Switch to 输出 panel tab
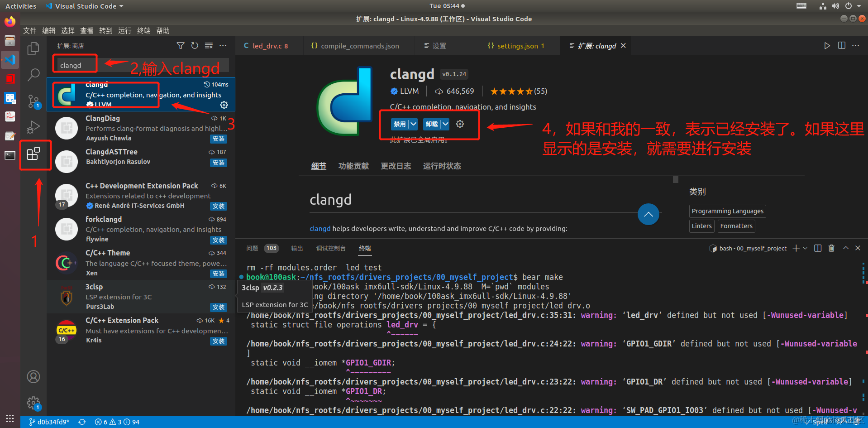Image resolution: width=868 pixels, height=428 pixels. 297,248
